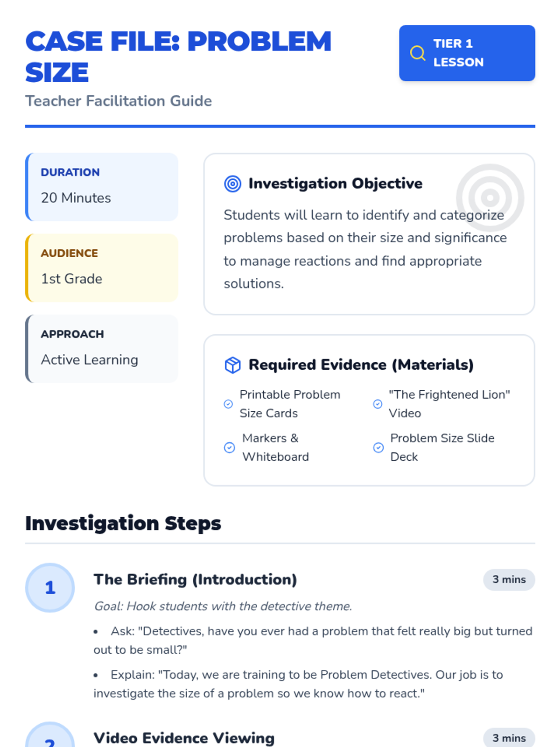Click the Video Evidence Viewing step title
The height and width of the screenshot is (747, 560).
point(184,738)
